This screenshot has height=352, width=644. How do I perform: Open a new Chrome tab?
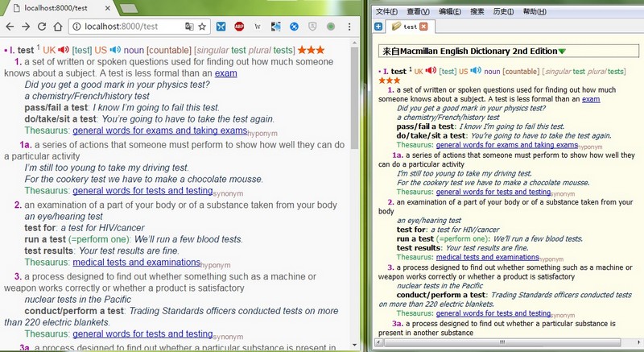pyautogui.click(x=129, y=8)
